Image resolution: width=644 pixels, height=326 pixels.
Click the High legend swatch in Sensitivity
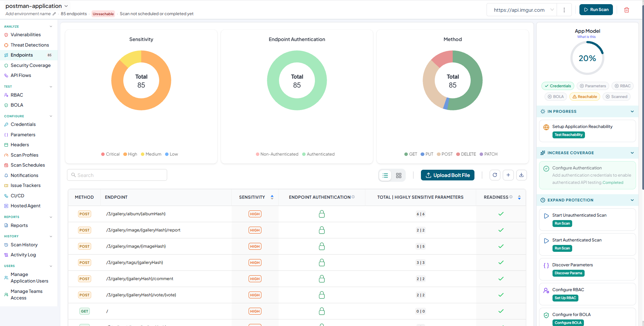point(125,154)
